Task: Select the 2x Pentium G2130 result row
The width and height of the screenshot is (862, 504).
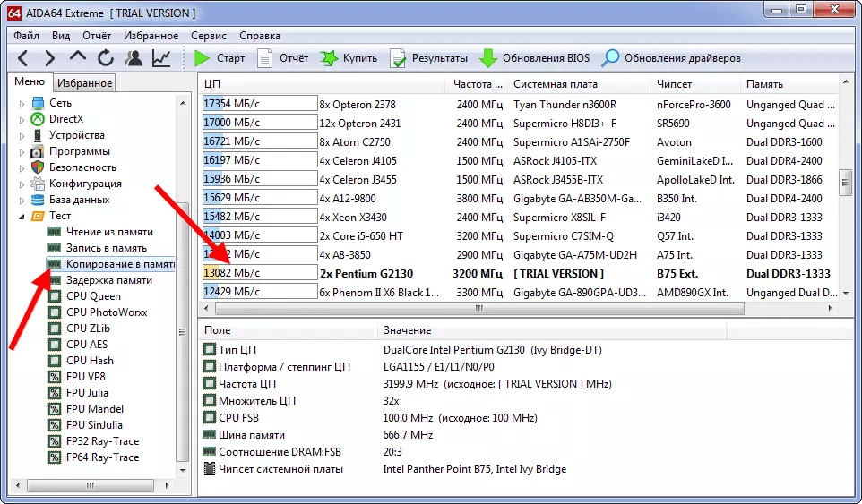Action: pyautogui.click(x=519, y=273)
